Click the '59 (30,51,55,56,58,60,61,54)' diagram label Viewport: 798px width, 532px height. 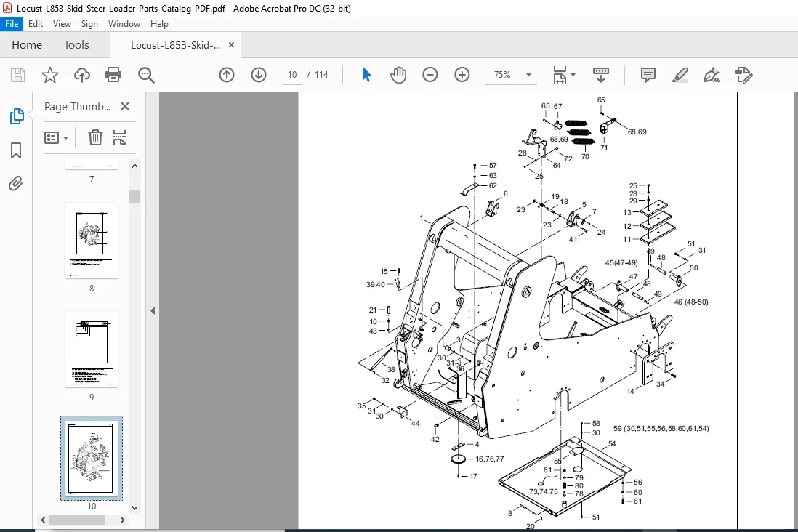pos(661,429)
